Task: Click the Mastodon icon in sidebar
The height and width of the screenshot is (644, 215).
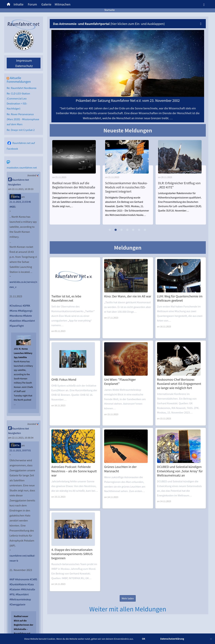Action: point(8,162)
